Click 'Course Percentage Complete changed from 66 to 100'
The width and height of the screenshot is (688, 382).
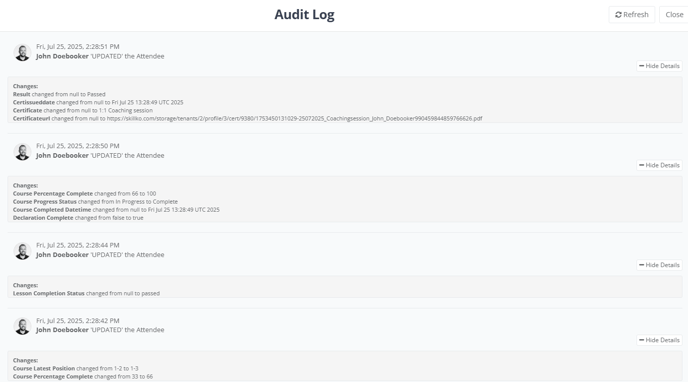point(84,193)
